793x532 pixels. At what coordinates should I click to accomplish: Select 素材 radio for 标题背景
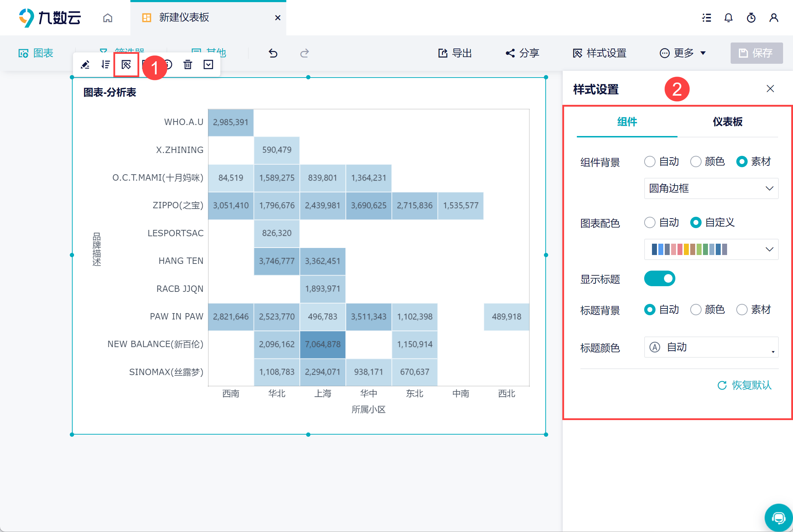(742, 310)
